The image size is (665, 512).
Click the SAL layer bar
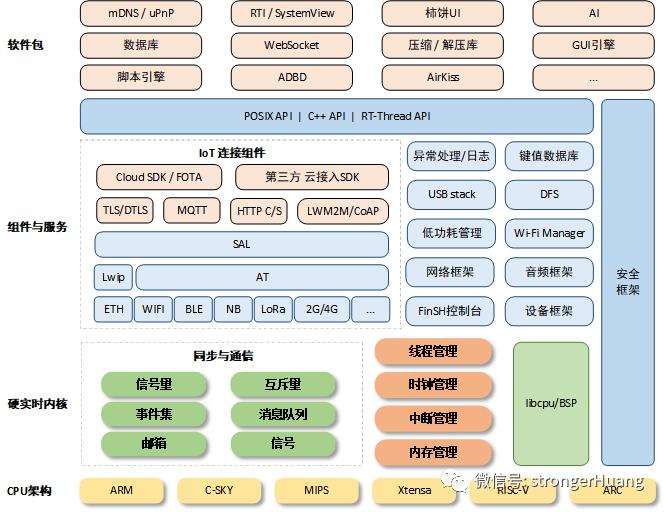pos(241,244)
